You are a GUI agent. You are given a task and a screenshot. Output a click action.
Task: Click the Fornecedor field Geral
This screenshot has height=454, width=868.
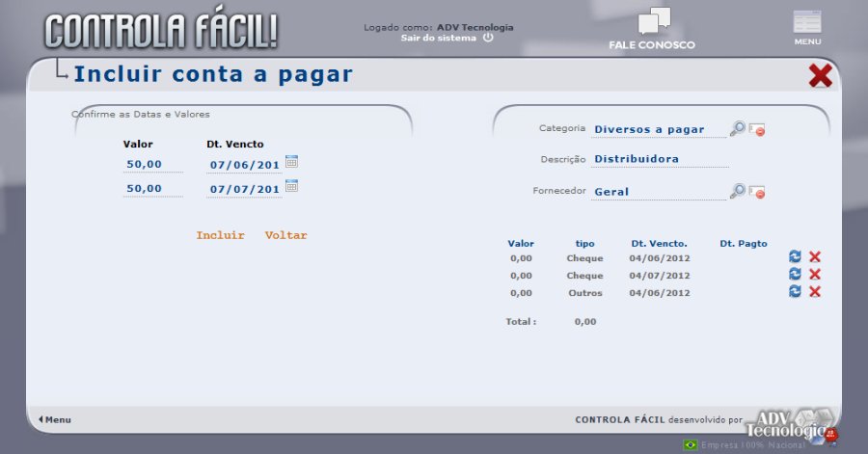coord(659,192)
